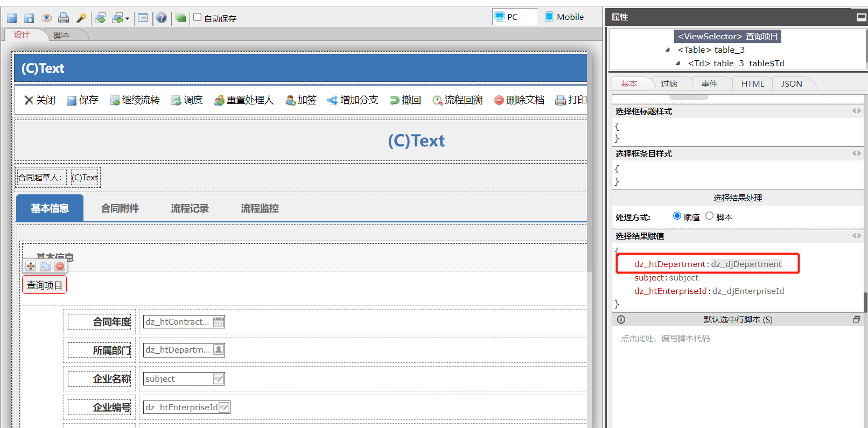Click the 继续流转 action
The height and width of the screenshot is (428, 868).
click(135, 100)
